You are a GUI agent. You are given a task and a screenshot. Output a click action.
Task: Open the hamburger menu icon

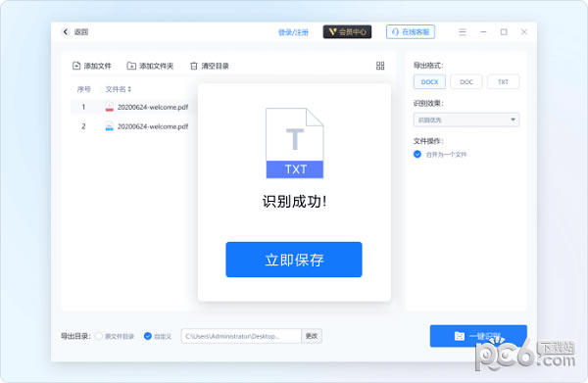click(463, 32)
